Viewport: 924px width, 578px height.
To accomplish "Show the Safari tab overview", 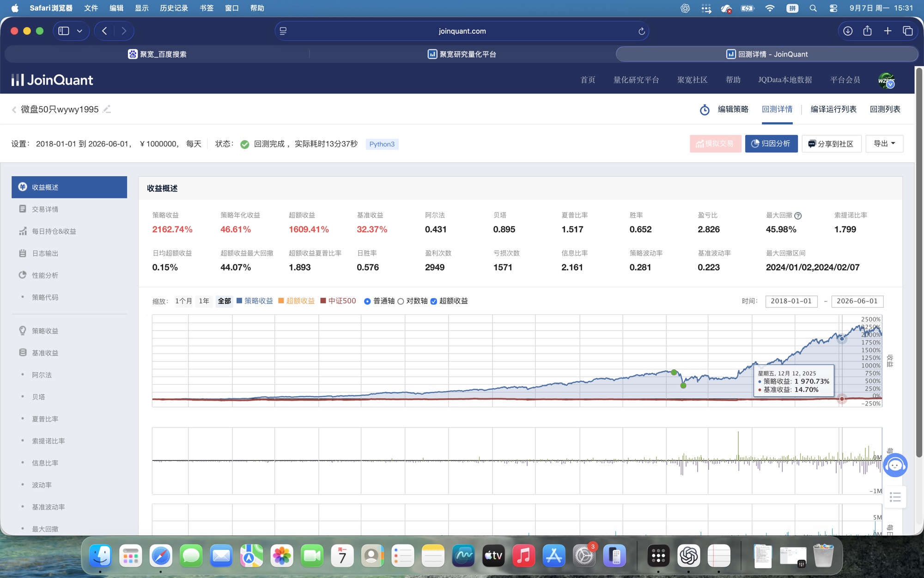I will [x=907, y=31].
